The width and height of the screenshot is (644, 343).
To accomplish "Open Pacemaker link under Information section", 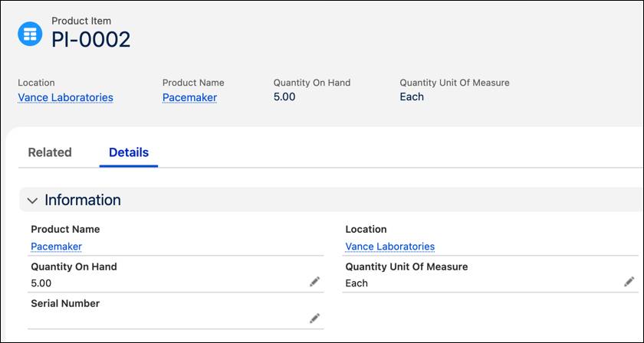I will click(56, 247).
